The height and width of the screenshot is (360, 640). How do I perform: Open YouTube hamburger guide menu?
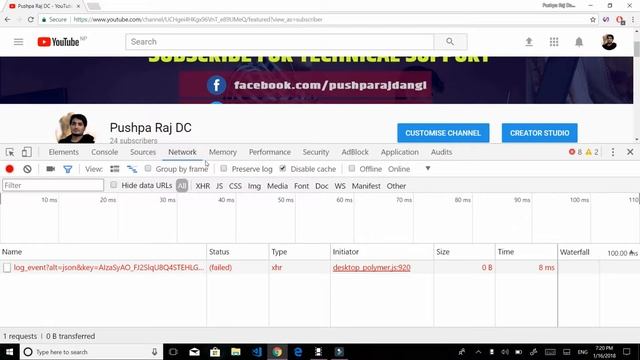(x=18, y=42)
